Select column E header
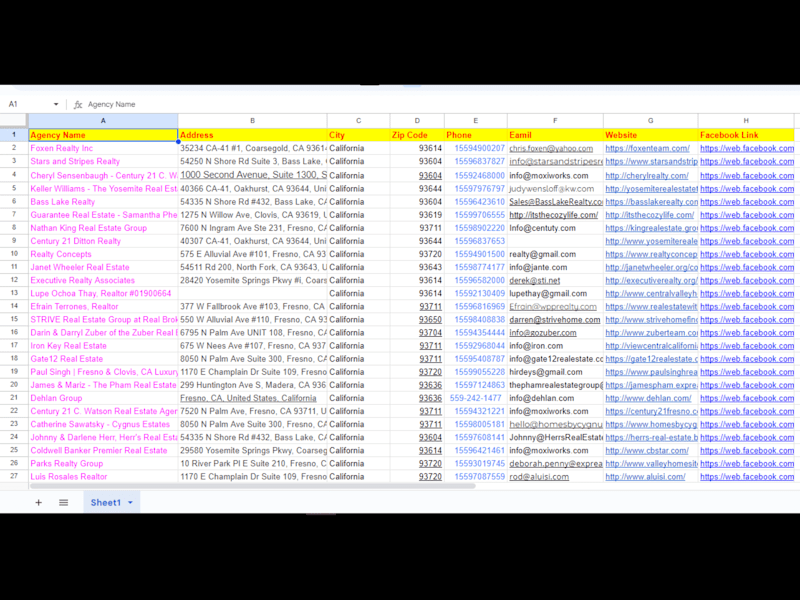800x600 pixels. (476, 121)
